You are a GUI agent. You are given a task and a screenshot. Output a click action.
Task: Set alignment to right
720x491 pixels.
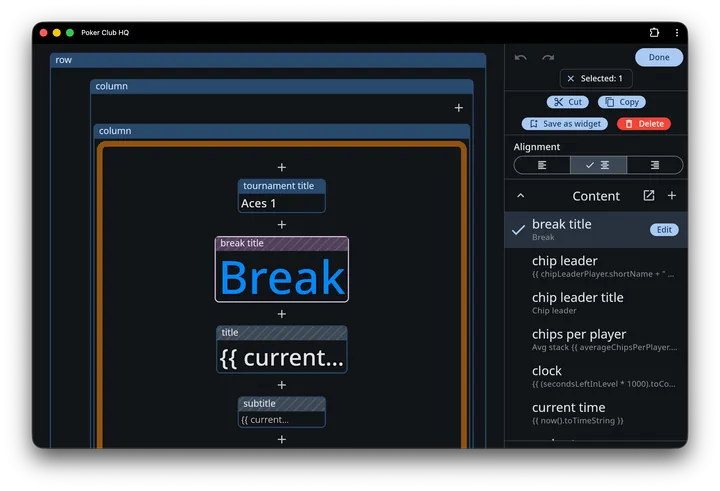point(655,165)
